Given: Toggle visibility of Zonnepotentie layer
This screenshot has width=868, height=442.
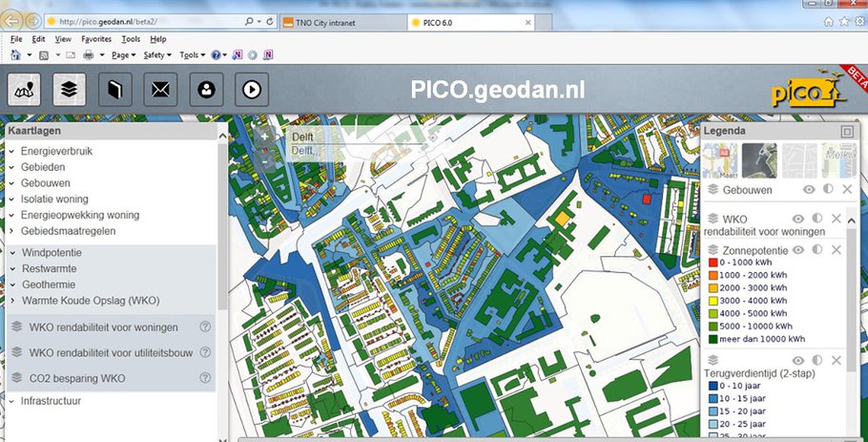Looking at the screenshot, I should point(797,250).
